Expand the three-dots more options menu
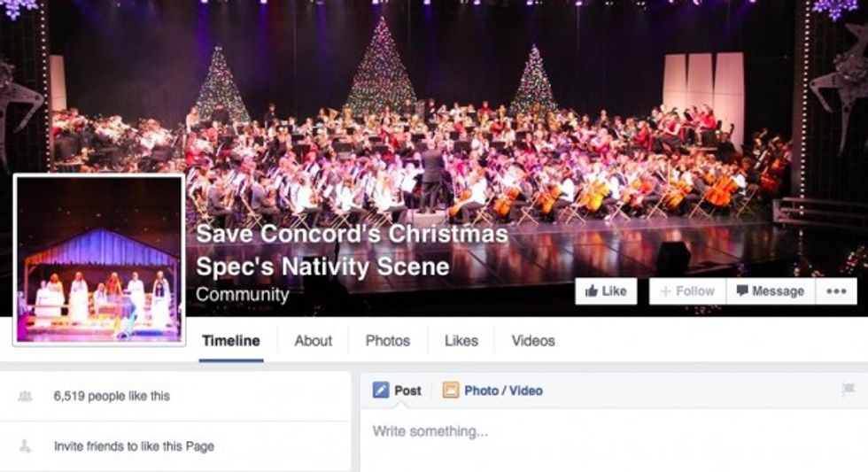868x472 pixels. click(x=835, y=291)
